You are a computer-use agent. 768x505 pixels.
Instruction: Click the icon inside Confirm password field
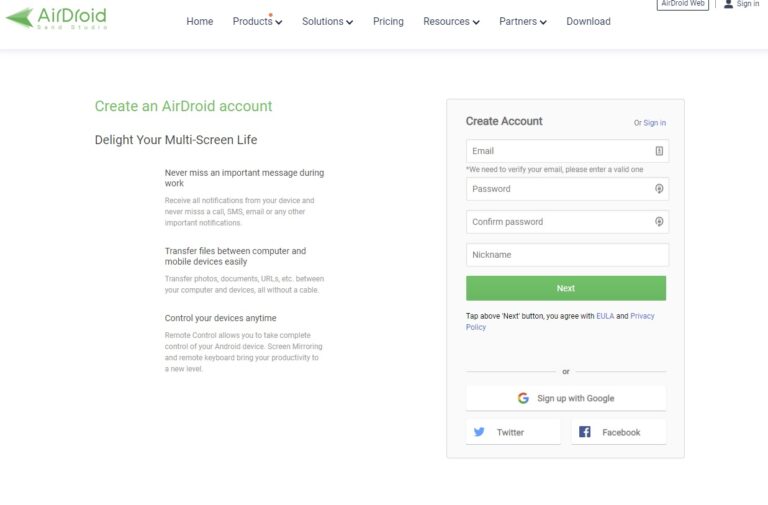(659, 221)
